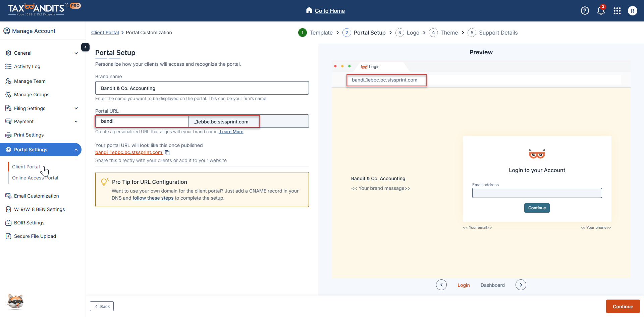
Task: Click Client Portal breadcrumb link
Action: [105, 33]
